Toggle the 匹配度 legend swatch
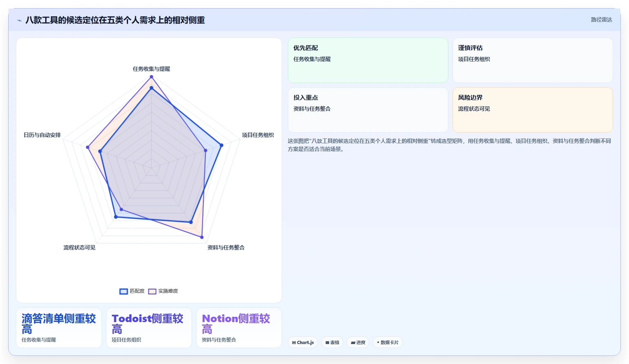 [124, 291]
